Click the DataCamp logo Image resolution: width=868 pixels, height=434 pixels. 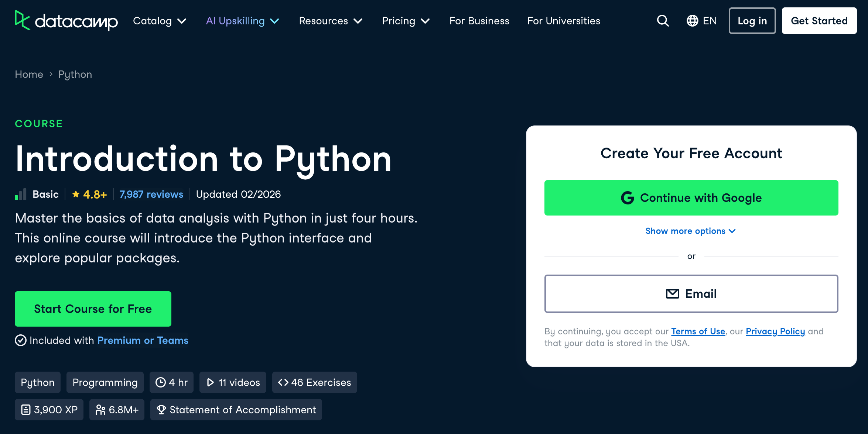[x=66, y=21]
